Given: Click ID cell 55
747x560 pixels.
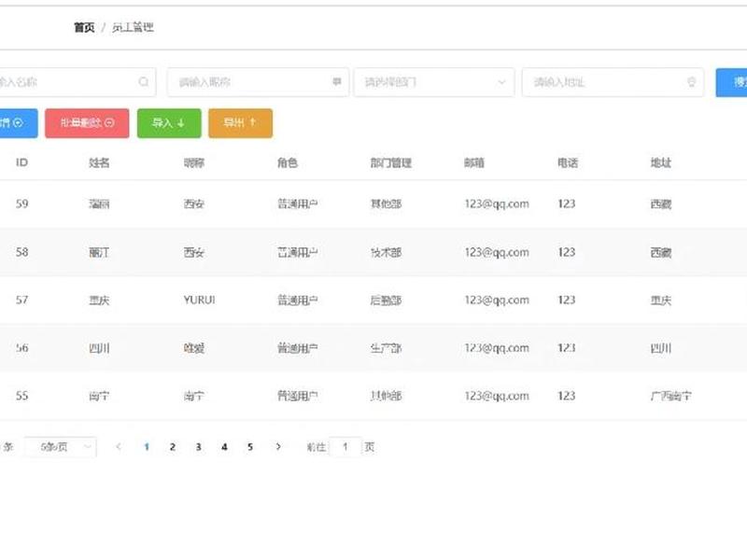Looking at the screenshot, I should pyautogui.click(x=21, y=396).
